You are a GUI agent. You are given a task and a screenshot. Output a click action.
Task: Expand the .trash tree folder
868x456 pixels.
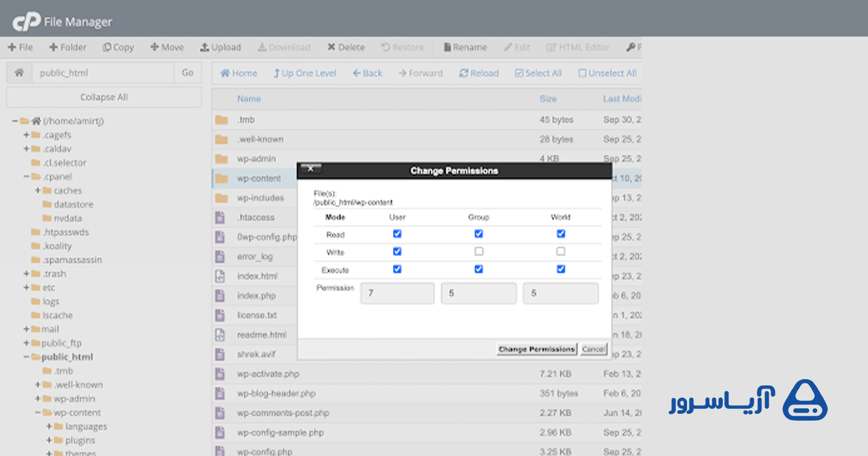point(27,274)
